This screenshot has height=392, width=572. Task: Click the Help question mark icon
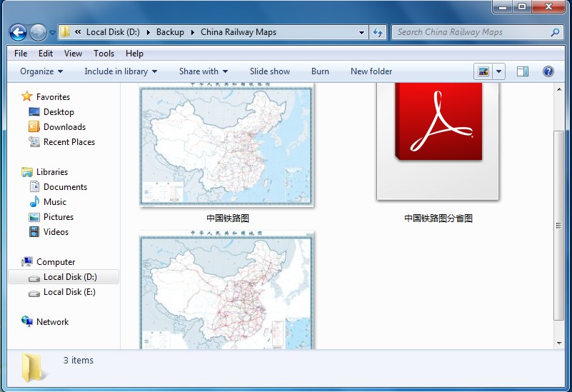pyautogui.click(x=548, y=71)
